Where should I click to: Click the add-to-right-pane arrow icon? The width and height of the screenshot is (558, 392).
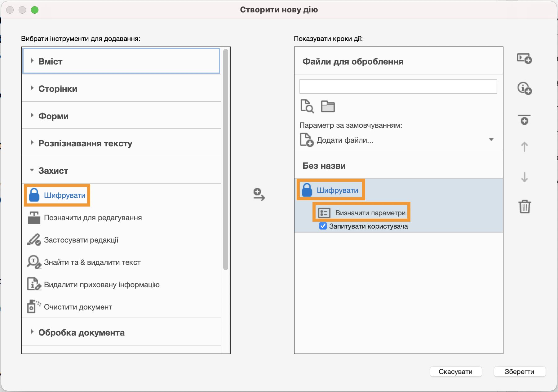click(259, 194)
